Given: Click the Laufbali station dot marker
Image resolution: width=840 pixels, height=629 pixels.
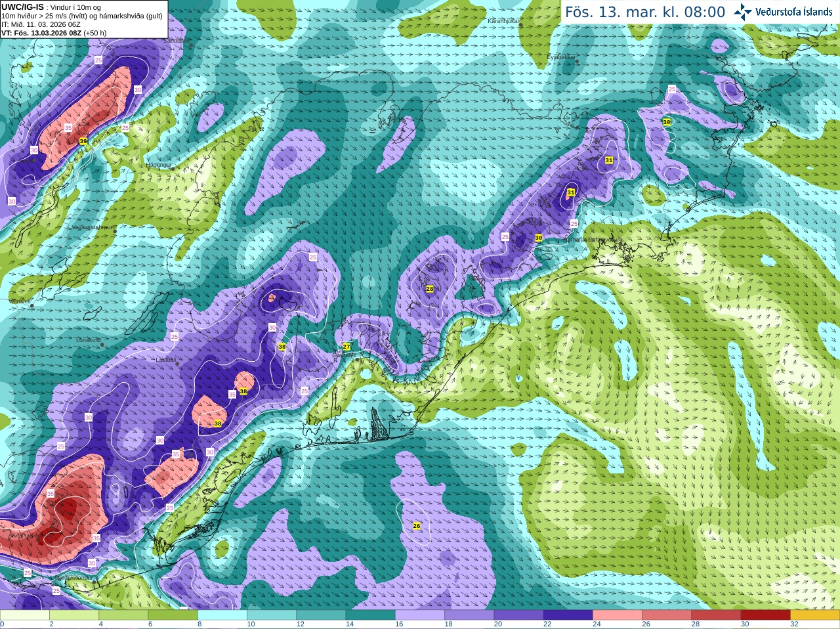Looking at the screenshot, I should tap(178, 364).
